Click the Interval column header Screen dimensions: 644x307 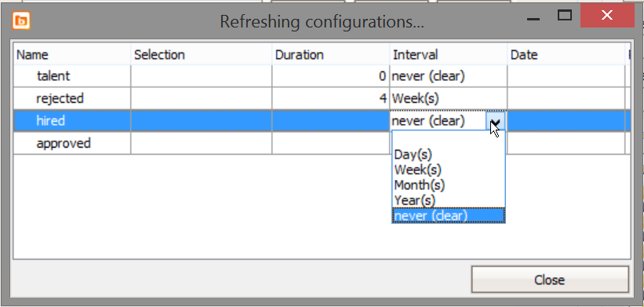[448, 55]
